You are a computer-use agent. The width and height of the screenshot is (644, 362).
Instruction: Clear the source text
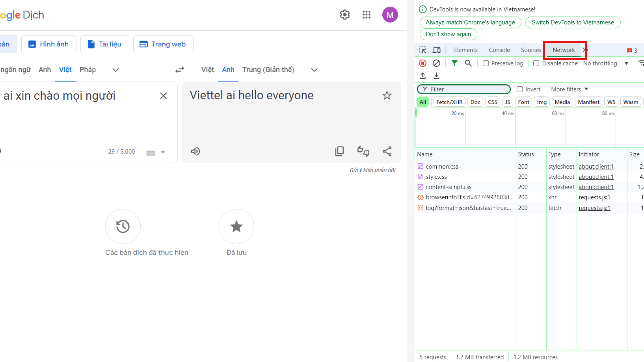(x=164, y=96)
